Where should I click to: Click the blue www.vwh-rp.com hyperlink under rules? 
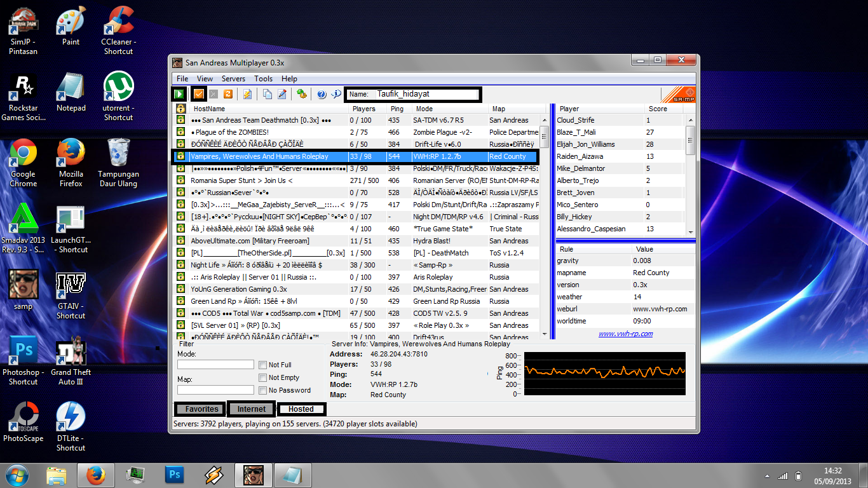pos(625,334)
